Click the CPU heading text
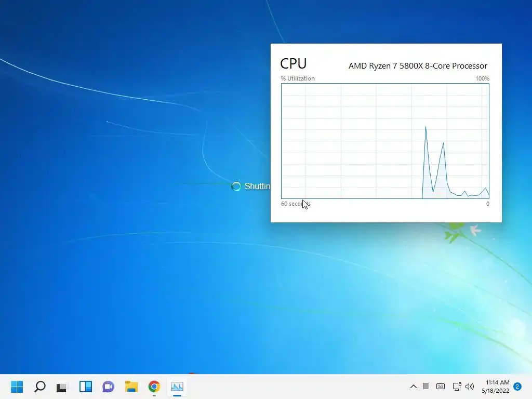This screenshot has height=399, width=532. [x=294, y=63]
